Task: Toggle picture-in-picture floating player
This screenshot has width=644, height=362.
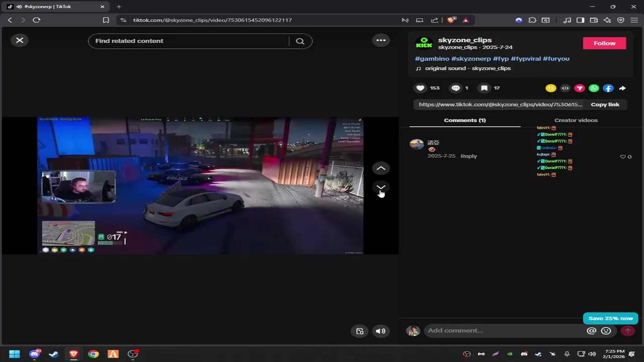Action: (360, 331)
